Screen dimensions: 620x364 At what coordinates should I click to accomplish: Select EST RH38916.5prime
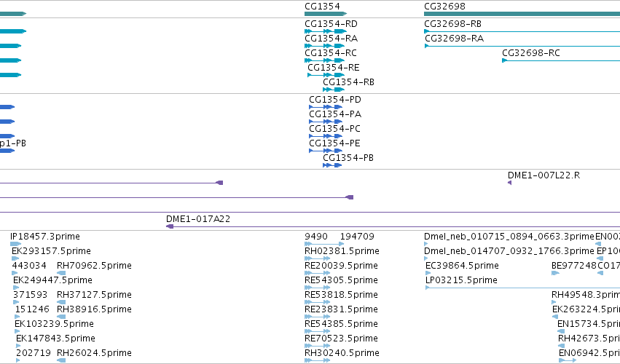click(94, 309)
